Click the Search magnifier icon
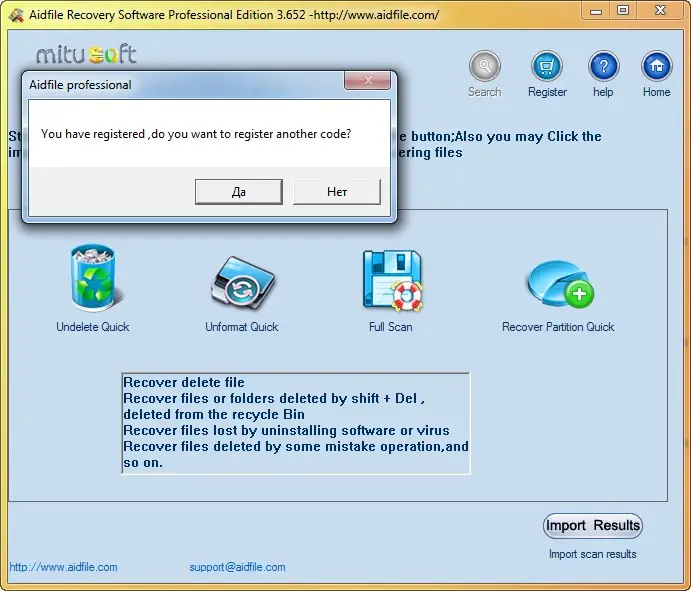Viewport: 691px width, 591px height. tap(484, 67)
